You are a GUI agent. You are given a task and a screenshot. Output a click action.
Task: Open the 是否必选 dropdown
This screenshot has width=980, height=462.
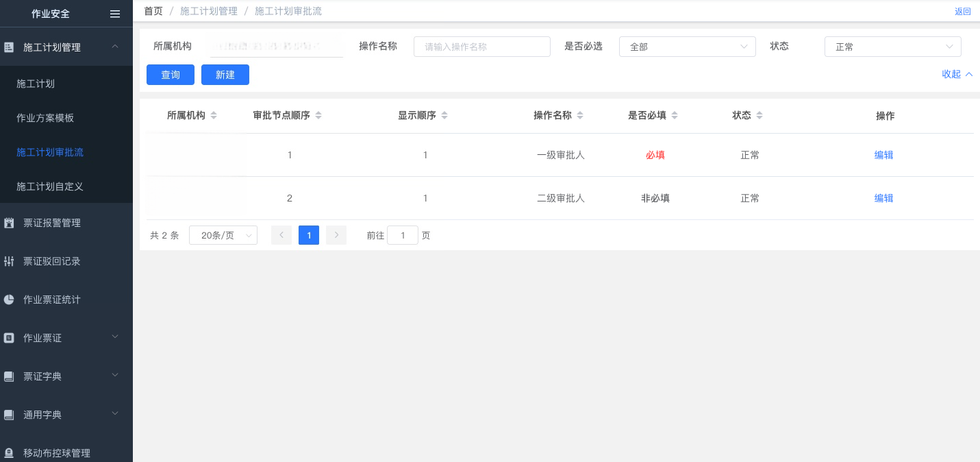(x=687, y=47)
